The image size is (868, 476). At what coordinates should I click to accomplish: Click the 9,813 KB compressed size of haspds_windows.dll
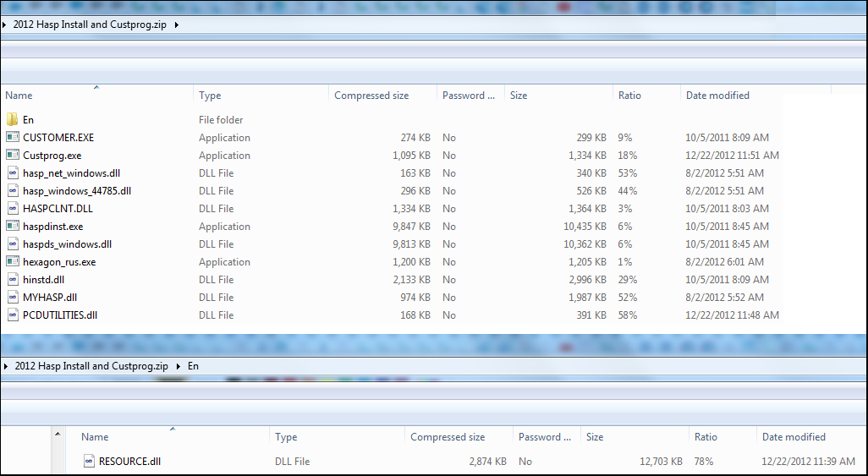click(411, 243)
